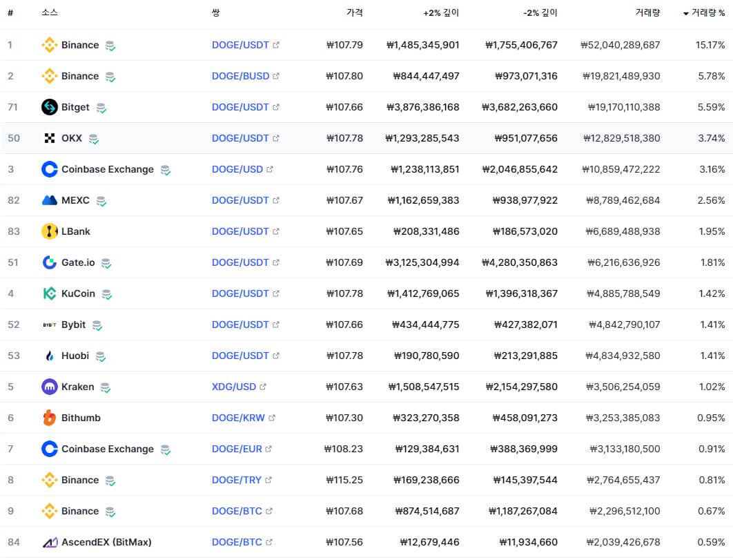Sort table by 소스 column header

[50, 12]
